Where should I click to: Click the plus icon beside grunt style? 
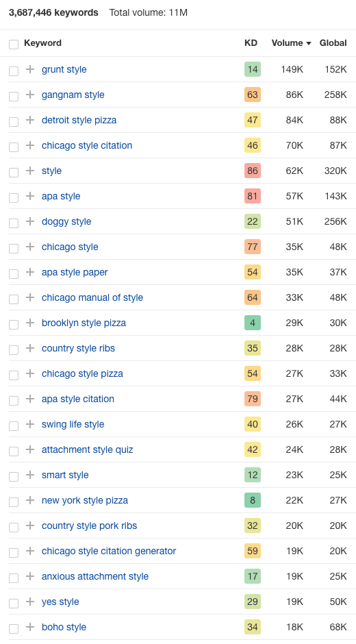tap(30, 69)
